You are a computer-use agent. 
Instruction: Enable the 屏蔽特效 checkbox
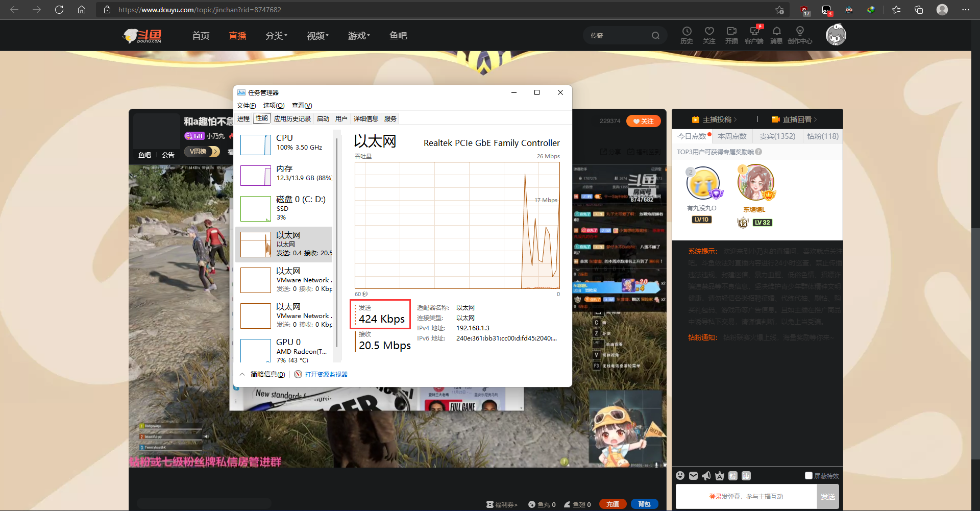808,475
